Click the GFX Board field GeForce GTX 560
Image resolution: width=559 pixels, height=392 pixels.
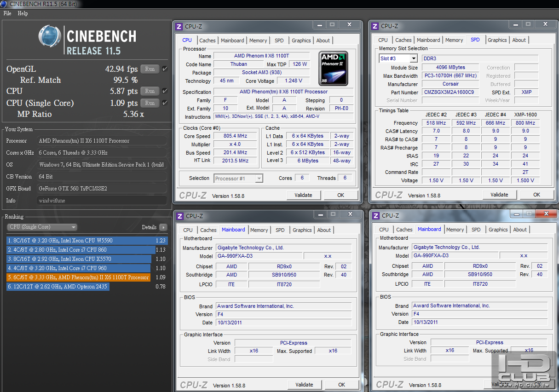click(102, 189)
